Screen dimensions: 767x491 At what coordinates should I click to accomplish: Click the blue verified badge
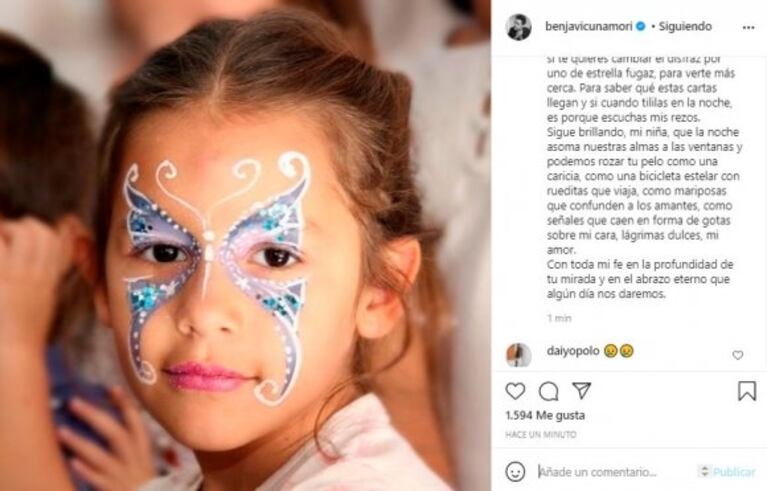[640, 26]
